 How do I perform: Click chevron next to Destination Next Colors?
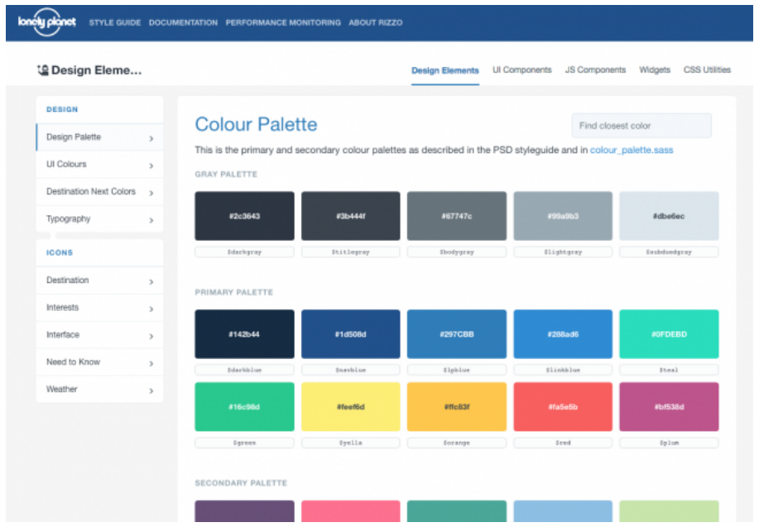151,193
